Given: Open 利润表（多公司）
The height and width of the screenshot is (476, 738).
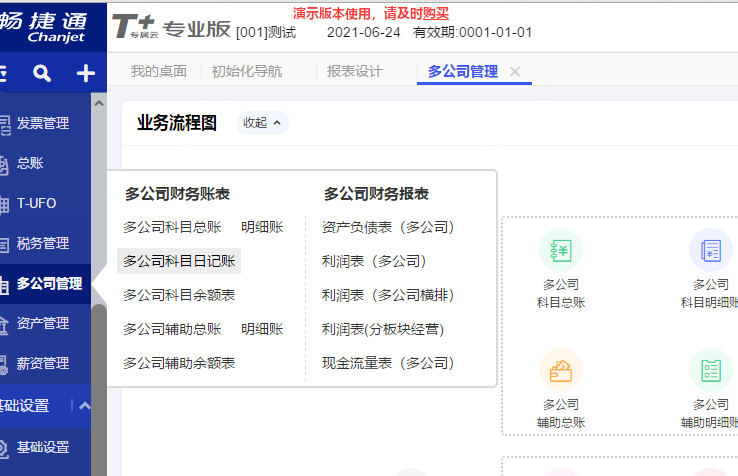Looking at the screenshot, I should tap(374, 261).
